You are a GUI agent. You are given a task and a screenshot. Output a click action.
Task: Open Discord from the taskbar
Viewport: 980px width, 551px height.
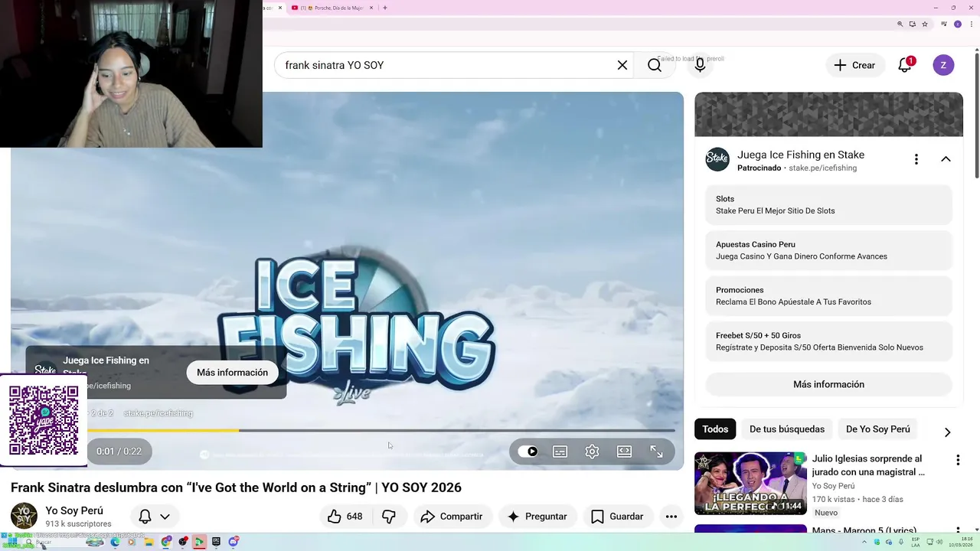coord(233,542)
